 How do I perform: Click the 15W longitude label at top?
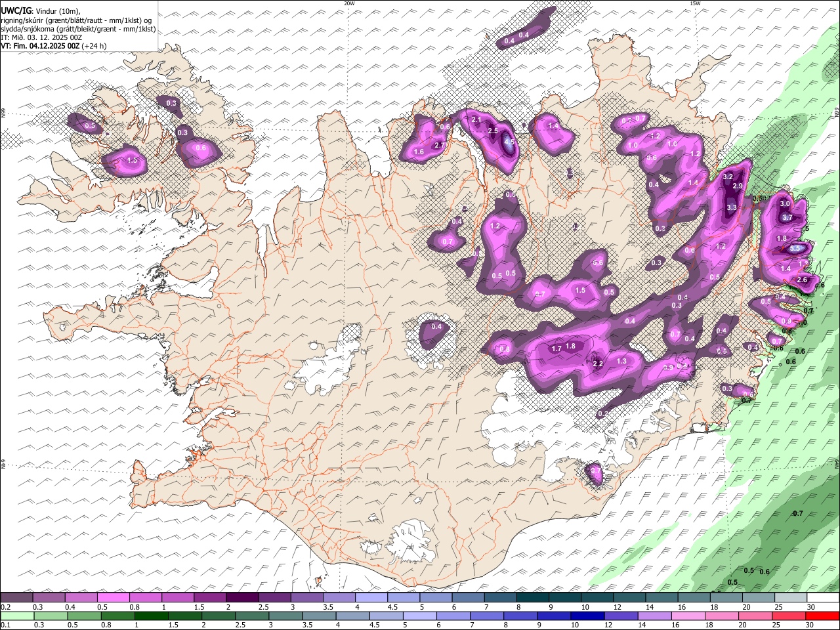click(696, 3)
